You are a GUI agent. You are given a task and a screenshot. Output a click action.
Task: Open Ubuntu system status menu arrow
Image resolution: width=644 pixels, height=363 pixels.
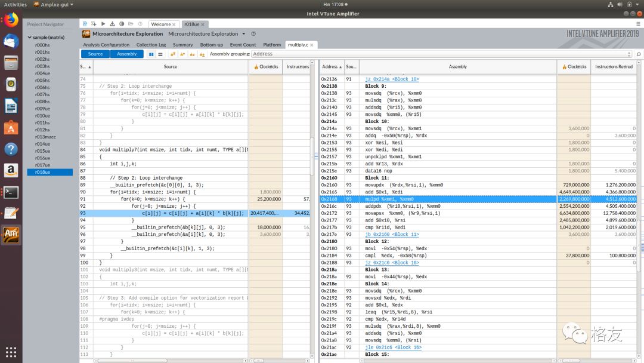point(639,5)
